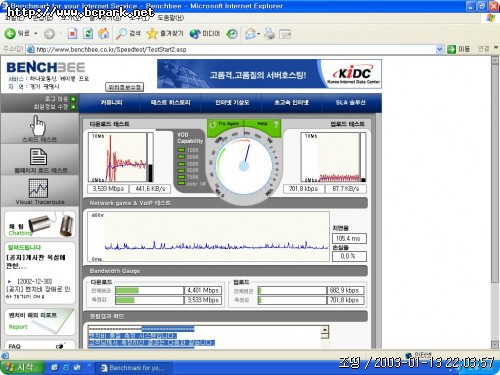This screenshot has width=500, height=375.
Task: Open the Windows Start button
Action: [x=22, y=367]
